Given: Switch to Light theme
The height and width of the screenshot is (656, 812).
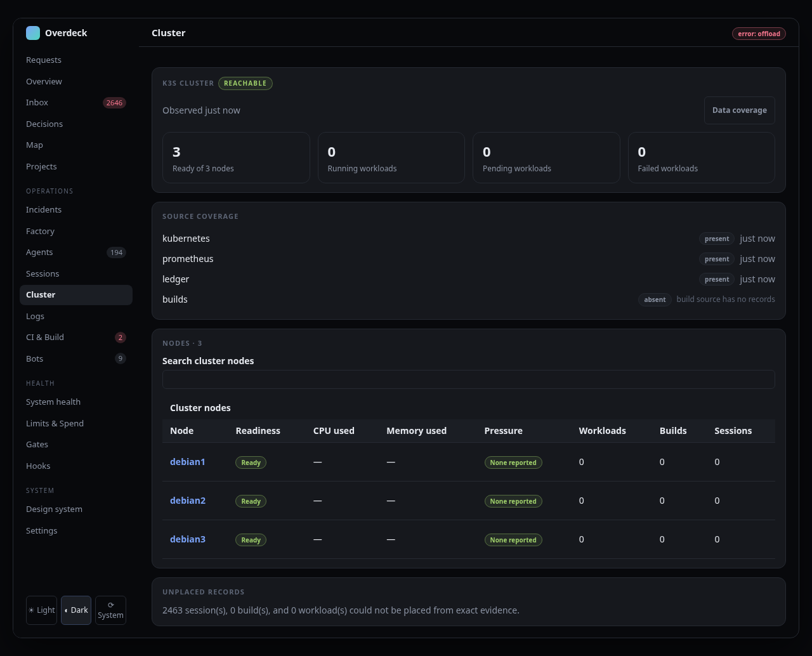Looking at the screenshot, I should (x=41, y=610).
